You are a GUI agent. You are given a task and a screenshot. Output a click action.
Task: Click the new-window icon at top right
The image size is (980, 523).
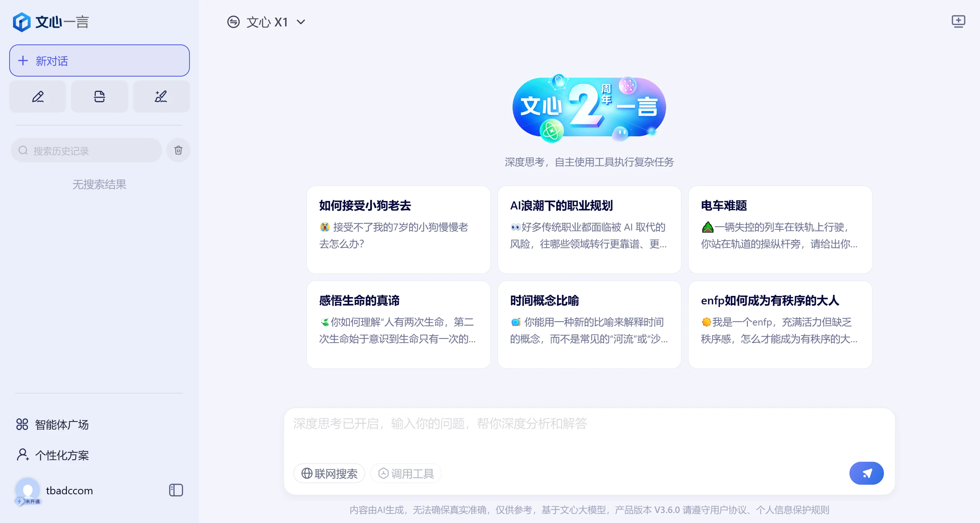[x=959, y=22]
